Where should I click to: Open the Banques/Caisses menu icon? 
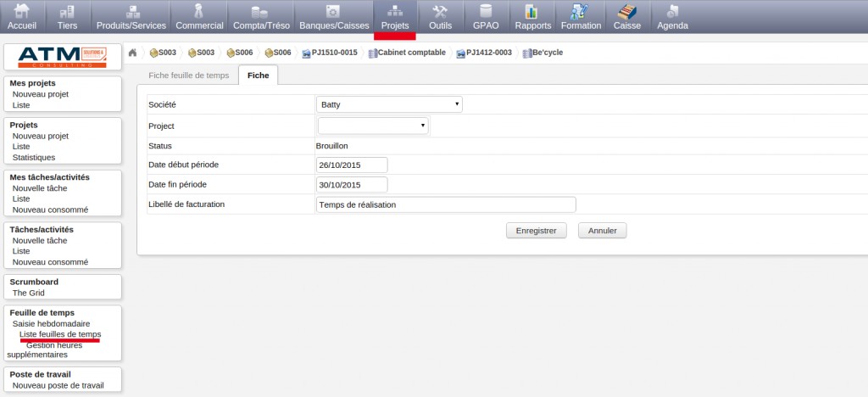pyautogui.click(x=334, y=11)
